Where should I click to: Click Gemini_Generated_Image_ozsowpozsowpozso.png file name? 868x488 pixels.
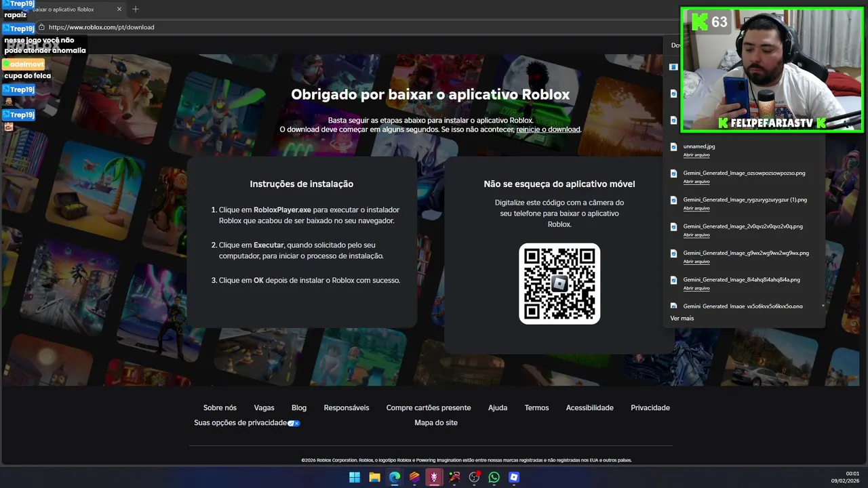(745, 174)
